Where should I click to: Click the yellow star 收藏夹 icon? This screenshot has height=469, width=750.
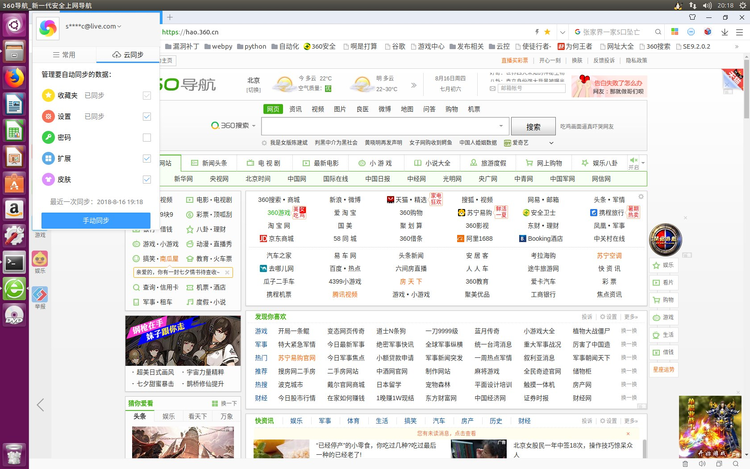pyautogui.click(x=48, y=95)
